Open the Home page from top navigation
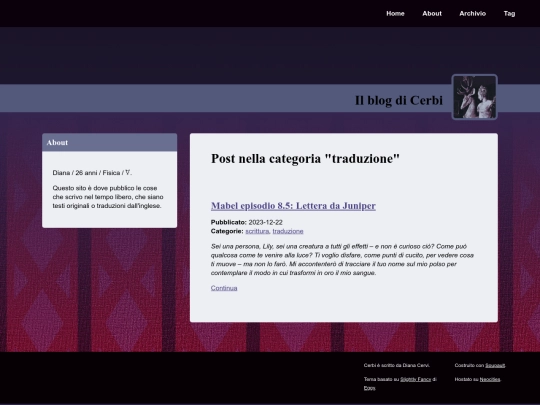 click(x=395, y=13)
